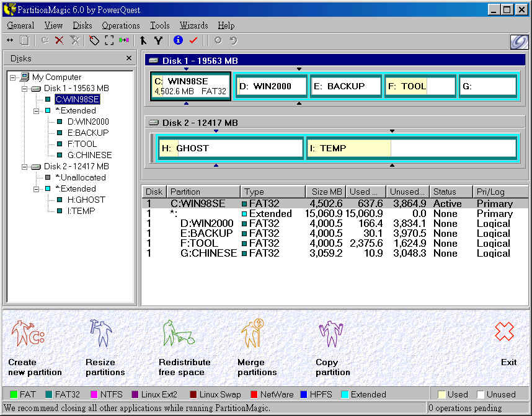Image resolution: width=532 pixels, height=416 pixels.
Task: Click the Copy partition toolbar icon
Action: pyautogui.click(x=24, y=40)
